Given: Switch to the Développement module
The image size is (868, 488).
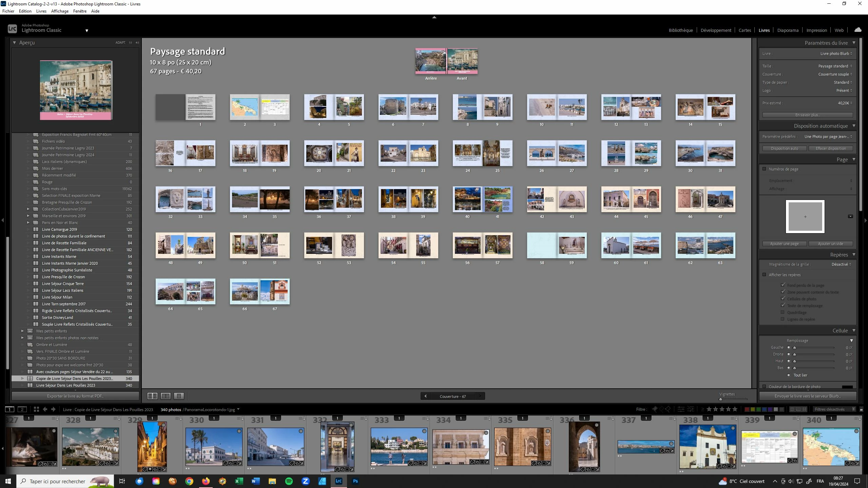Looking at the screenshot, I should point(716,30).
